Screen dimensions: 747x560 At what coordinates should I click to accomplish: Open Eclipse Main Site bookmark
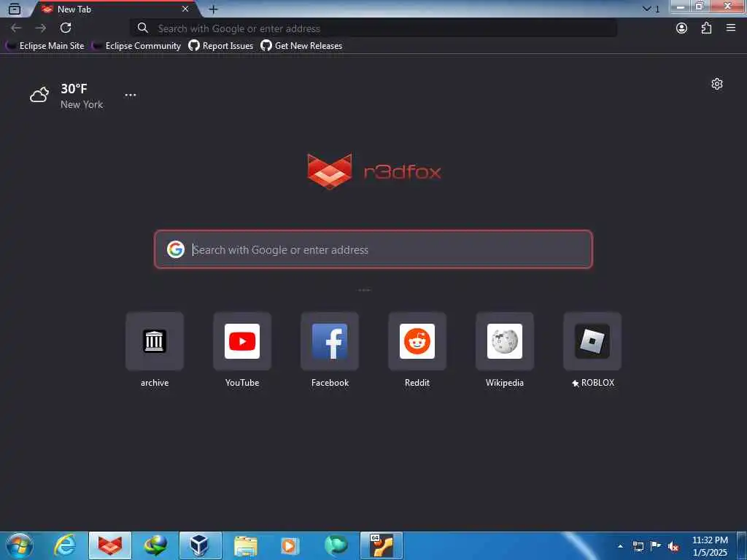(44, 46)
